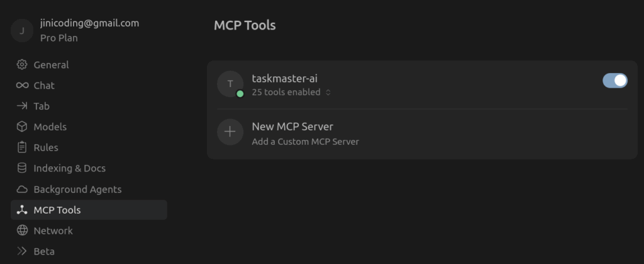644x264 pixels.
Task: Click the Rules clipboard icon
Action: click(x=22, y=147)
